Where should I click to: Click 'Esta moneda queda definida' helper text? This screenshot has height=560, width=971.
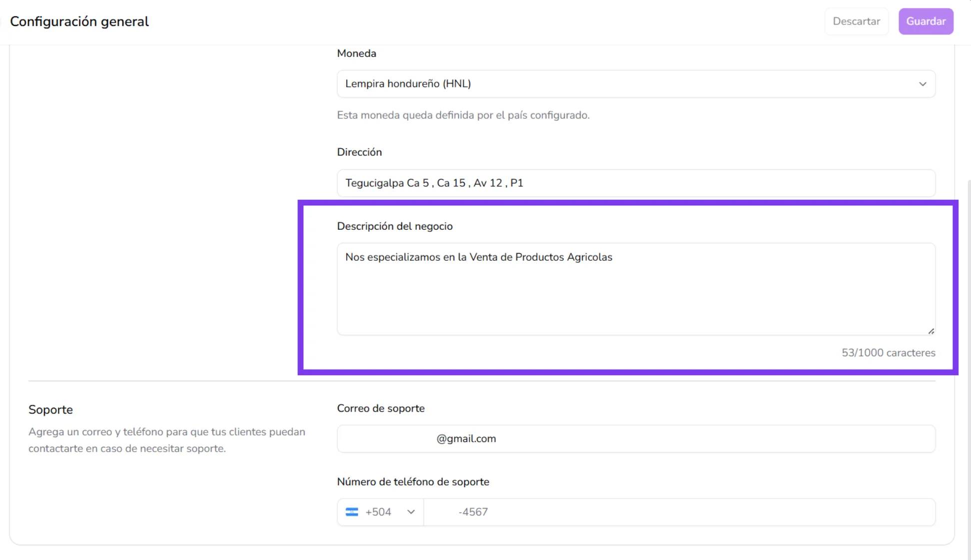click(x=463, y=115)
